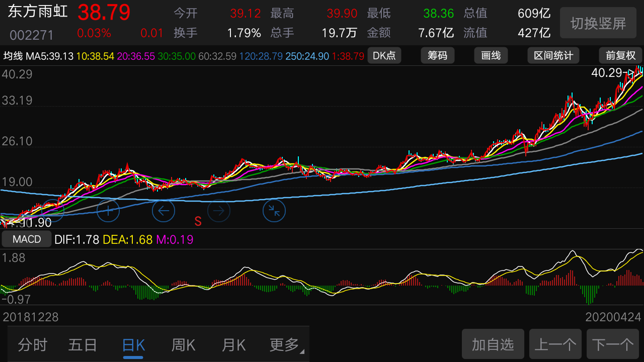
Task: Change 前复权 adjustment setting
Action: (621, 55)
